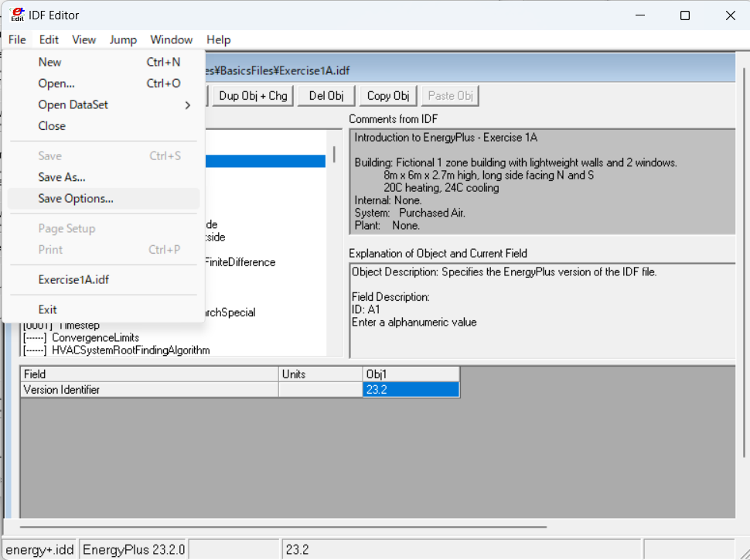The image size is (750, 560).
Task: Open recent file Exercise1A.idf
Action: pyautogui.click(x=104, y=279)
